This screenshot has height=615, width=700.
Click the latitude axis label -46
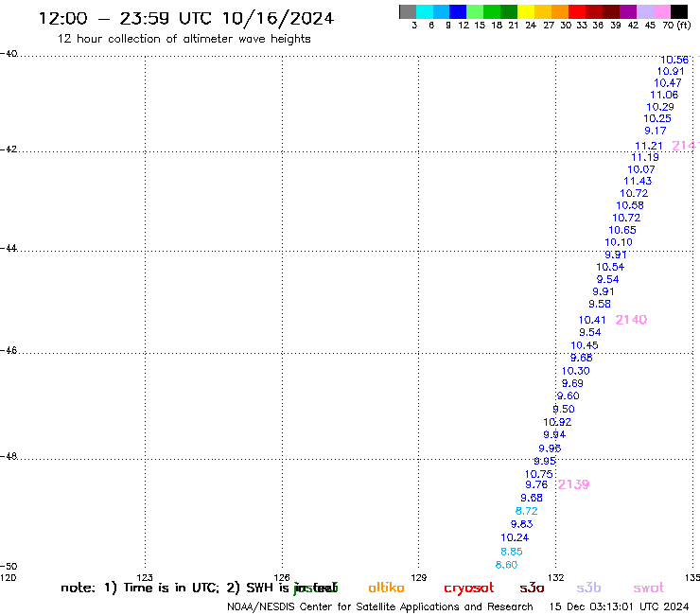click(x=9, y=351)
